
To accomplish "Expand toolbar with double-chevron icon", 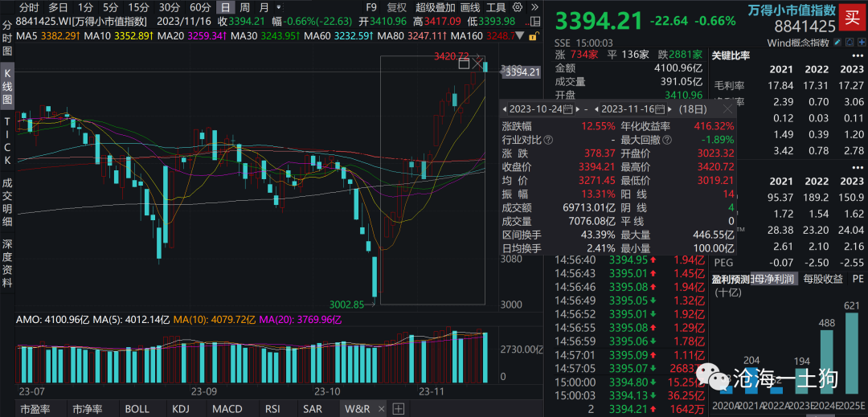I will pos(534,7).
